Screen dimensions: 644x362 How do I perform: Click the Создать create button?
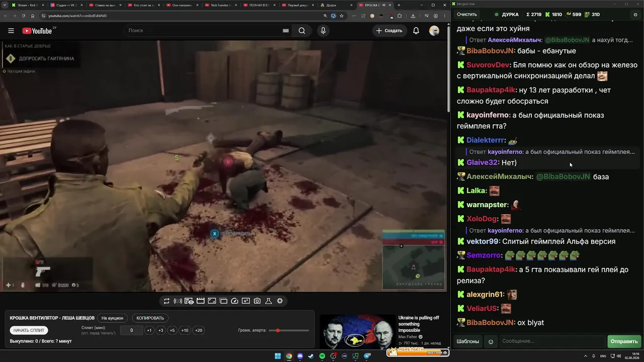tap(389, 31)
